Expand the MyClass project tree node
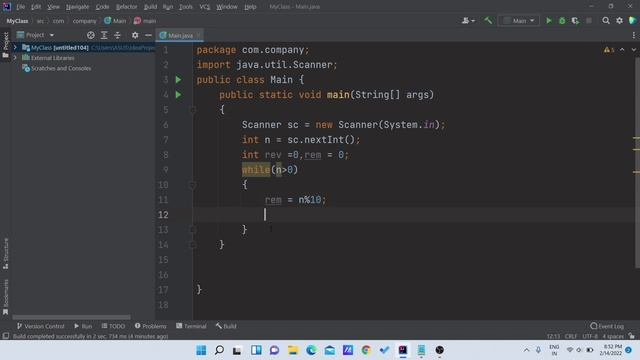 point(15,47)
